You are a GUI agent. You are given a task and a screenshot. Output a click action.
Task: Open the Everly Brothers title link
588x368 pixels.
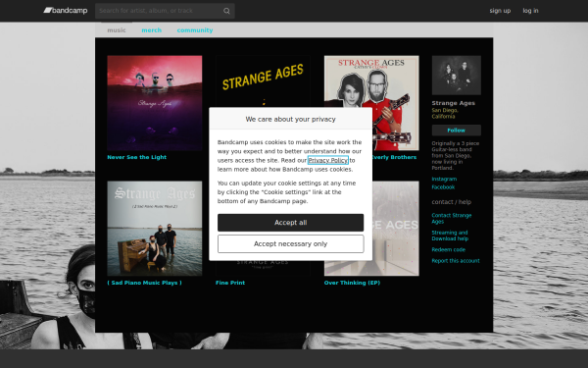(395, 157)
